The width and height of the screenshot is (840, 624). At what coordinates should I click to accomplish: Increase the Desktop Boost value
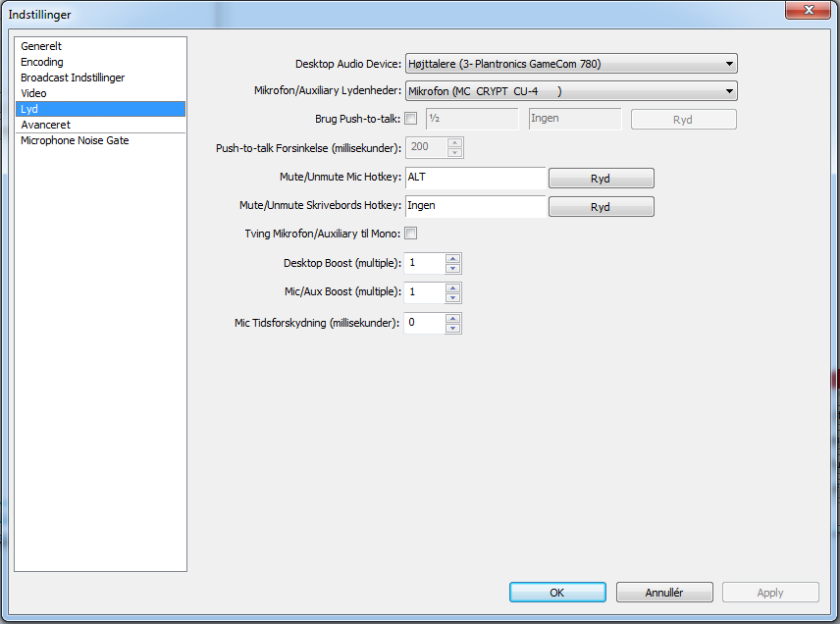(452, 259)
